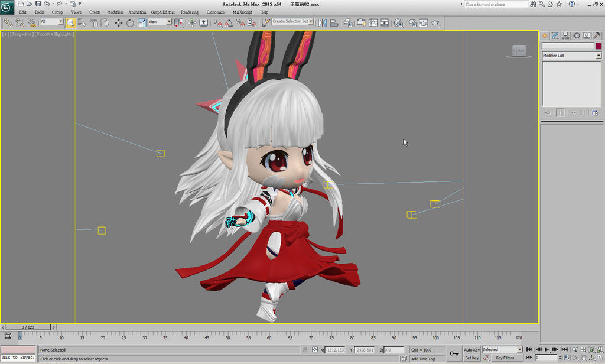This screenshot has height=364, width=605.
Task: Choose the Bind to Space Warp tool
Action: pos(32,23)
